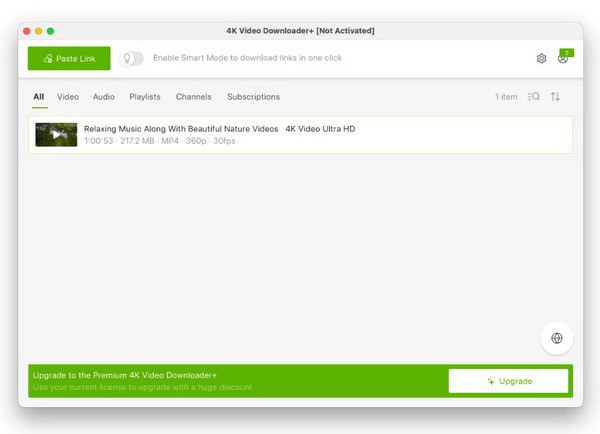Close the window with the red button
The image size is (600, 434).
pos(27,31)
